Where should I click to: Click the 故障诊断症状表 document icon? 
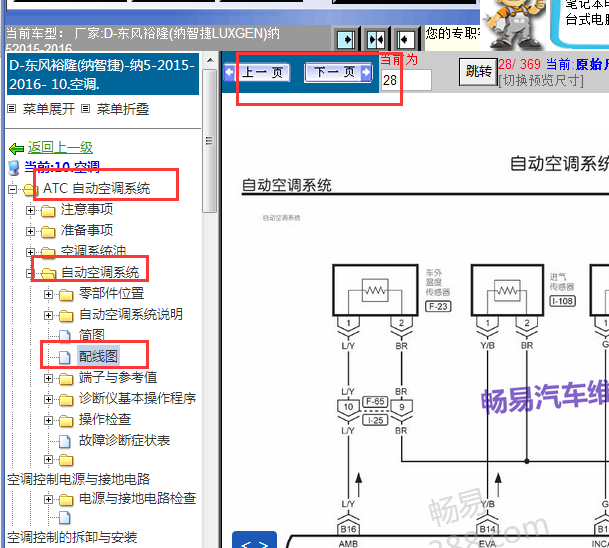[x=65, y=441]
